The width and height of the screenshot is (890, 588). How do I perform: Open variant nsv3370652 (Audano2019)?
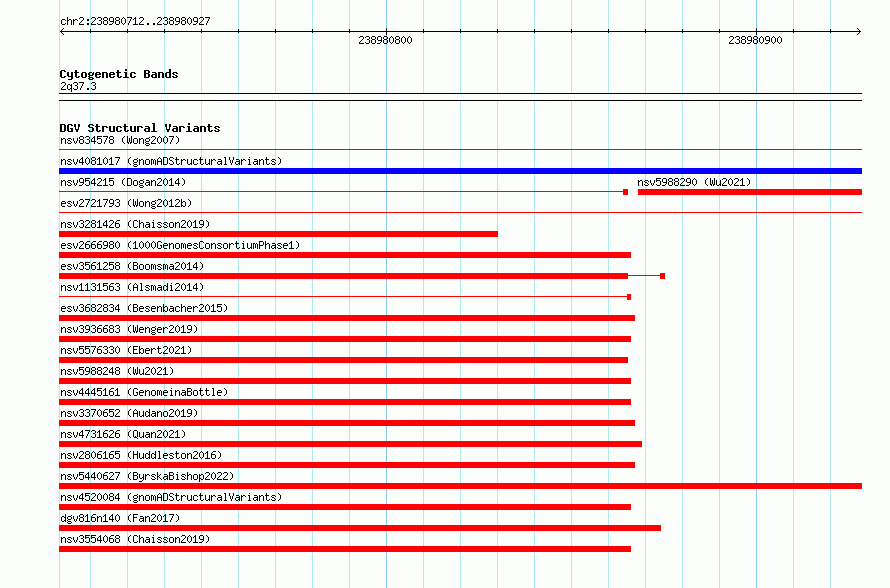[129, 413]
